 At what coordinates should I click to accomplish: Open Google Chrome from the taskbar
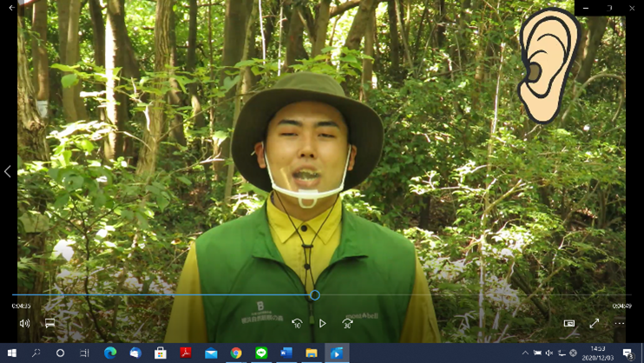236,353
